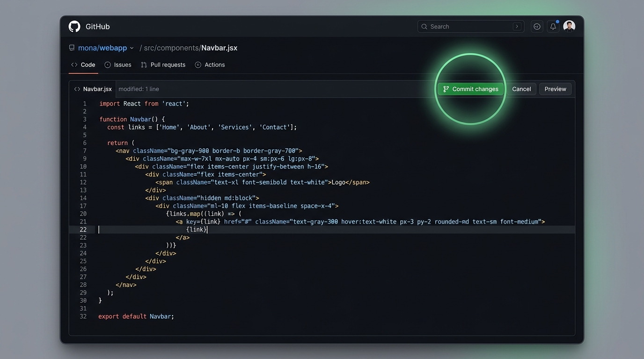
Task: Click line number 1 in the gutter
Action: coord(85,104)
